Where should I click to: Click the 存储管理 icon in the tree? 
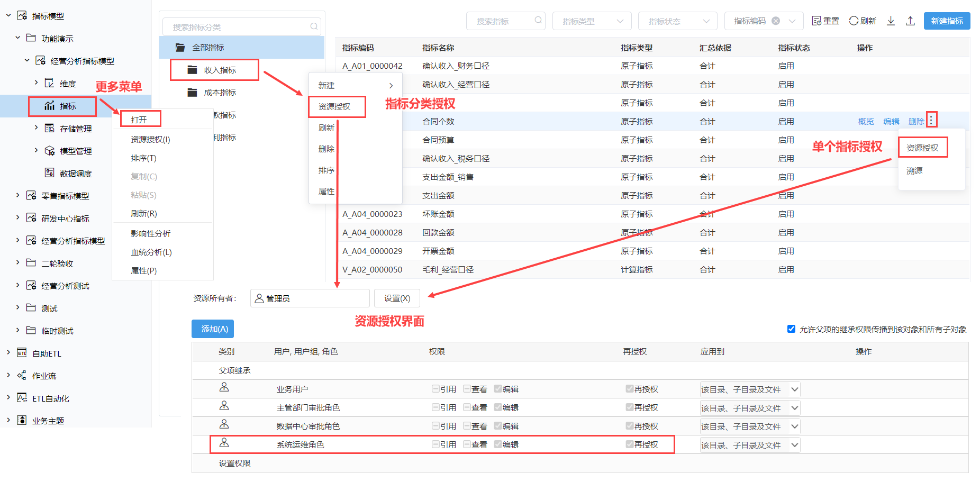(x=50, y=128)
